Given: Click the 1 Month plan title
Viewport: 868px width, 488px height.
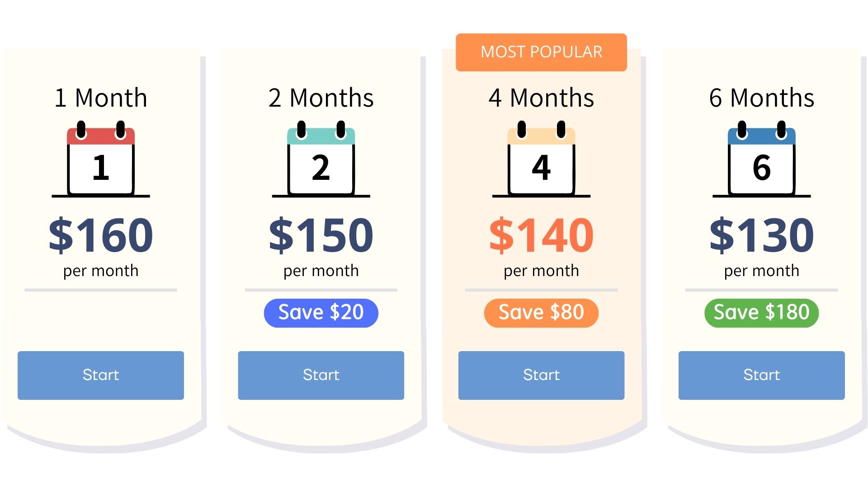Looking at the screenshot, I should tap(101, 98).
